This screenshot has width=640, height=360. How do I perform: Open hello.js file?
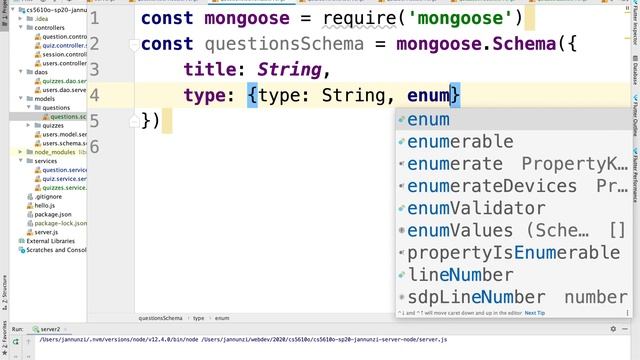click(x=41, y=206)
